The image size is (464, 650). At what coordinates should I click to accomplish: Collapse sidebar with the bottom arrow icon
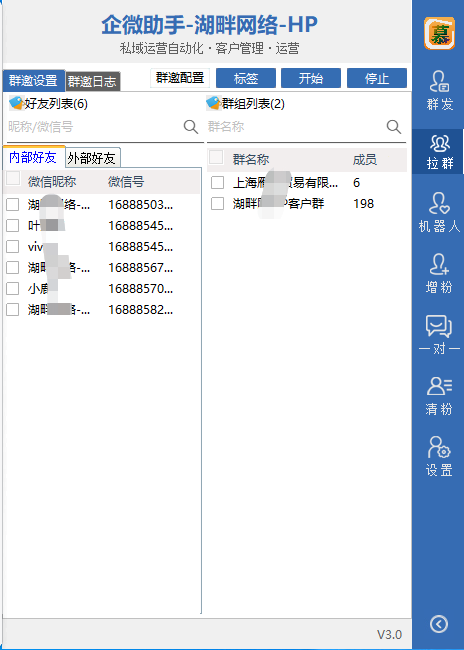(439, 623)
